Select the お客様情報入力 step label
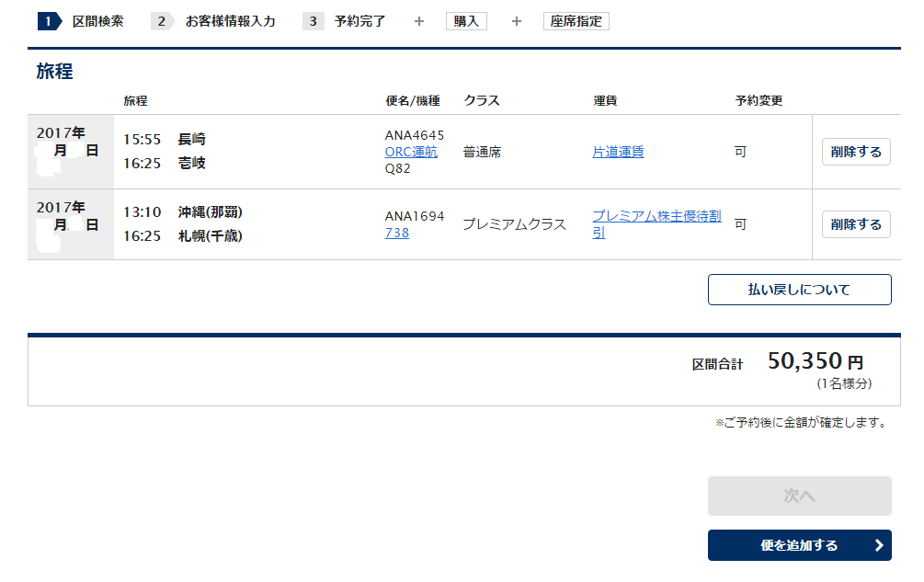924x582 pixels. [230, 21]
